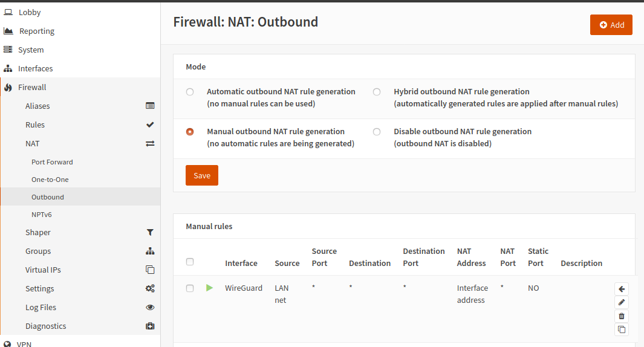Click the Log Files eye icon

coord(150,307)
